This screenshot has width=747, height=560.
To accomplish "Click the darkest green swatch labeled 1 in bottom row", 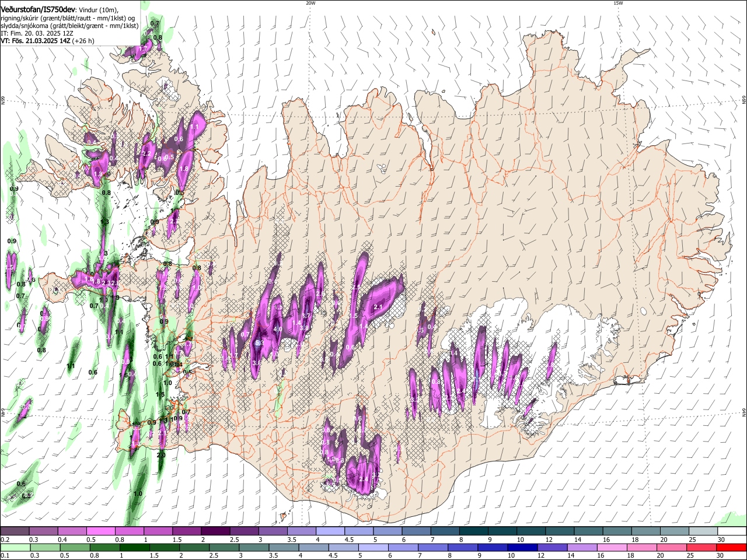I will [x=135, y=547].
